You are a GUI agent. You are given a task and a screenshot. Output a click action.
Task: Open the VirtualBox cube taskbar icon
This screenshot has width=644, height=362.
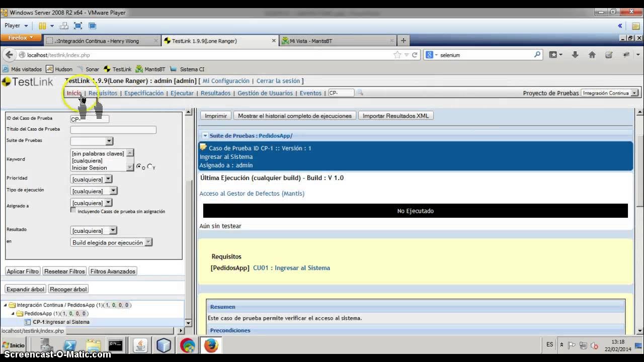pyautogui.click(x=164, y=345)
